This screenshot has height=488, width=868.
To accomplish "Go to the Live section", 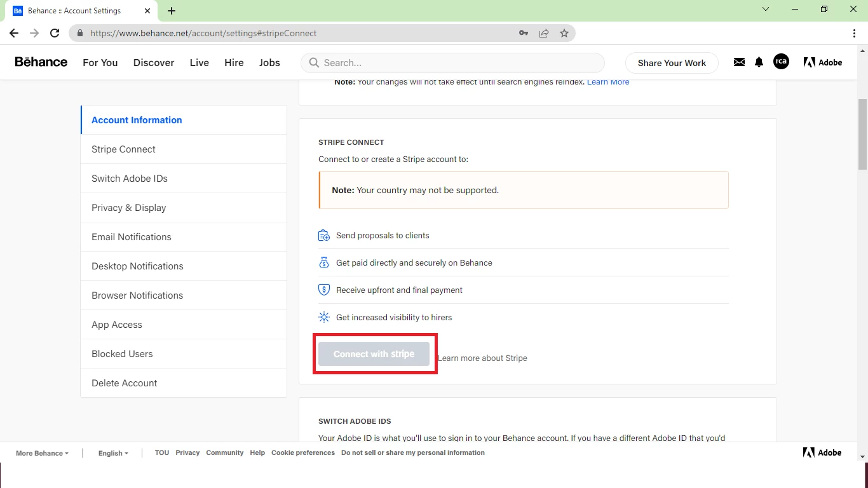I will pyautogui.click(x=200, y=62).
